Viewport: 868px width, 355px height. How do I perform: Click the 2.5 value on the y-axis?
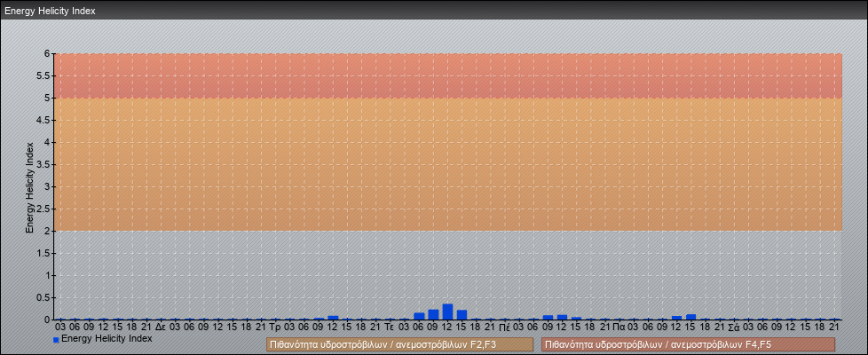click(x=43, y=209)
